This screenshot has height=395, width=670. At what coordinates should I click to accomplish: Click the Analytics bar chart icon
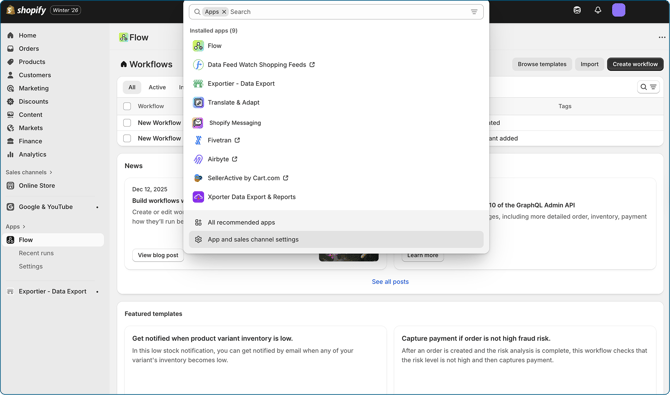[11, 155]
